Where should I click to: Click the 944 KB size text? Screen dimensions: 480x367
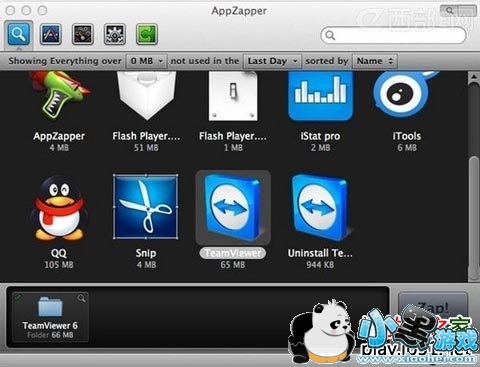pos(320,265)
